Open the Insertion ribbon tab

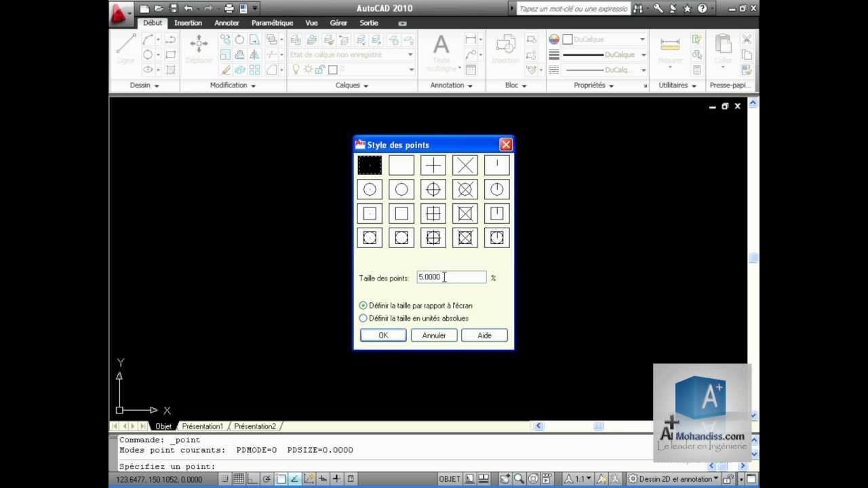click(x=188, y=23)
